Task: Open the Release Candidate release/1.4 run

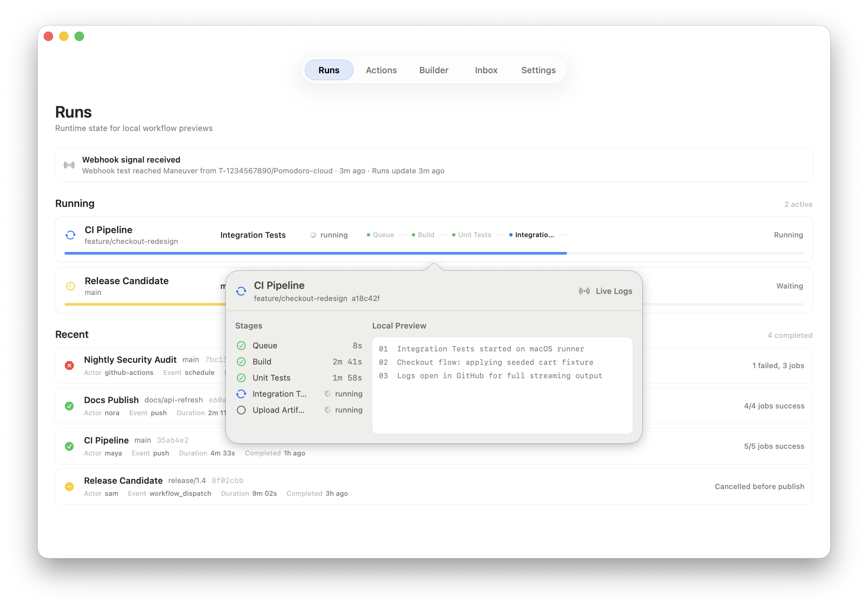Action: pos(434,487)
